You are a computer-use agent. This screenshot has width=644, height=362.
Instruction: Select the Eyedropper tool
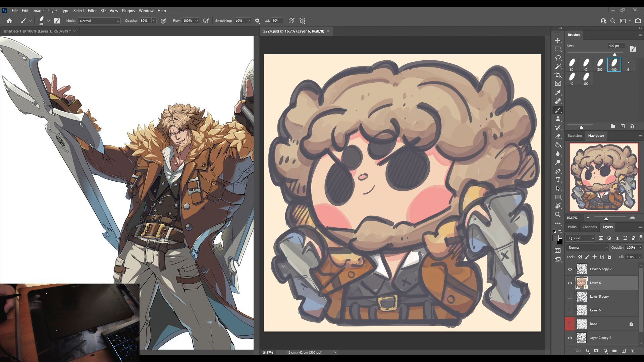pyautogui.click(x=558, y=93)
